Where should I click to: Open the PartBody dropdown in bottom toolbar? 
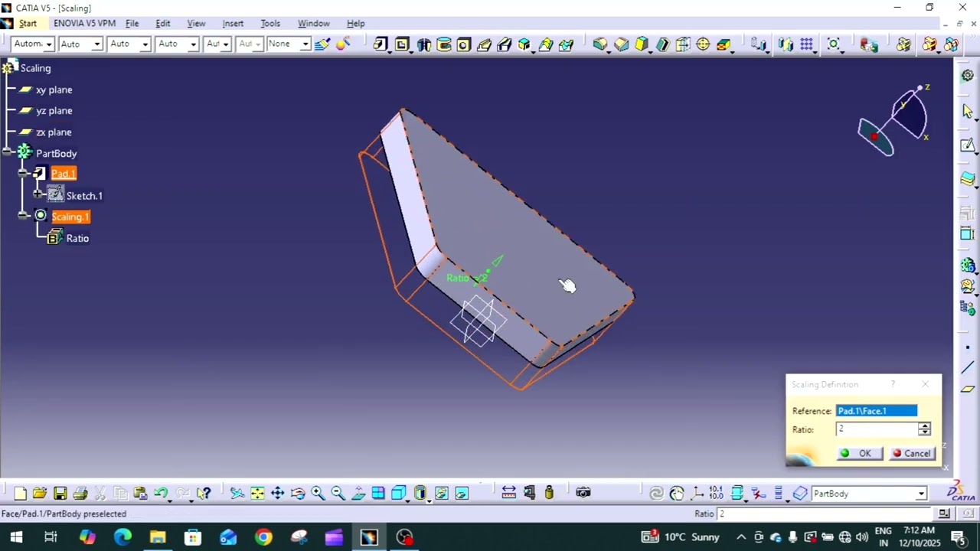[869, 494]
